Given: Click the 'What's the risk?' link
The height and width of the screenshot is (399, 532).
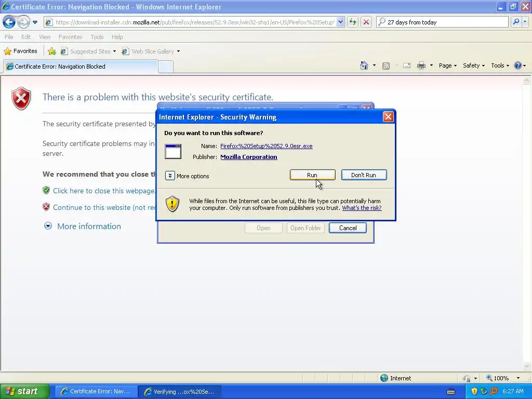Looking at the screenshot, I should click(362, 208).
